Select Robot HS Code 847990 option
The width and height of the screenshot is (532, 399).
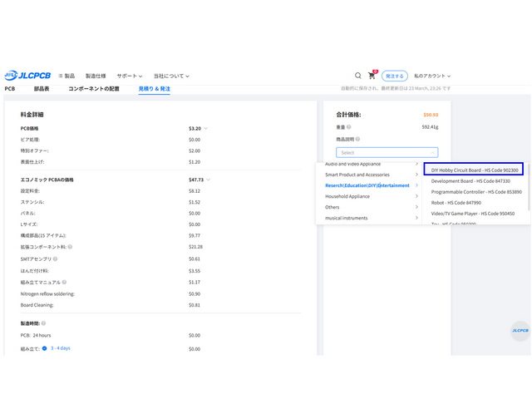click(456, 203)
